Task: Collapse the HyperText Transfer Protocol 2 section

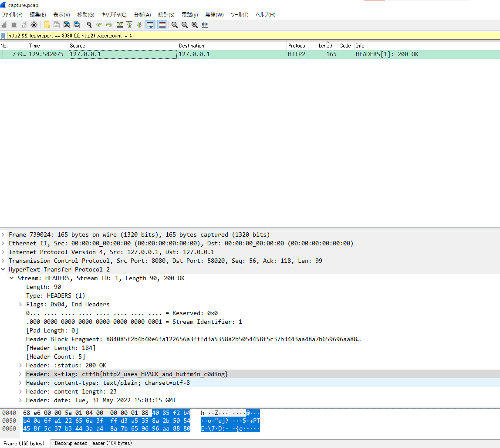Action: 3,269
